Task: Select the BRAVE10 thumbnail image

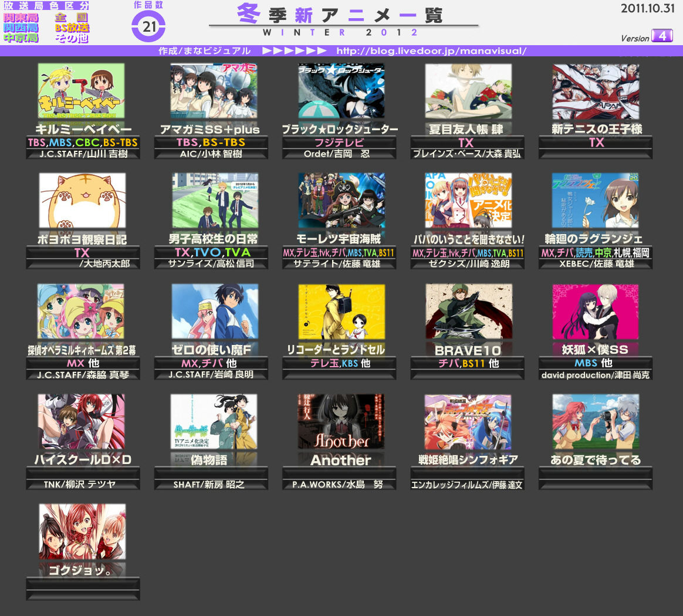Action: [x=469, y=311]
